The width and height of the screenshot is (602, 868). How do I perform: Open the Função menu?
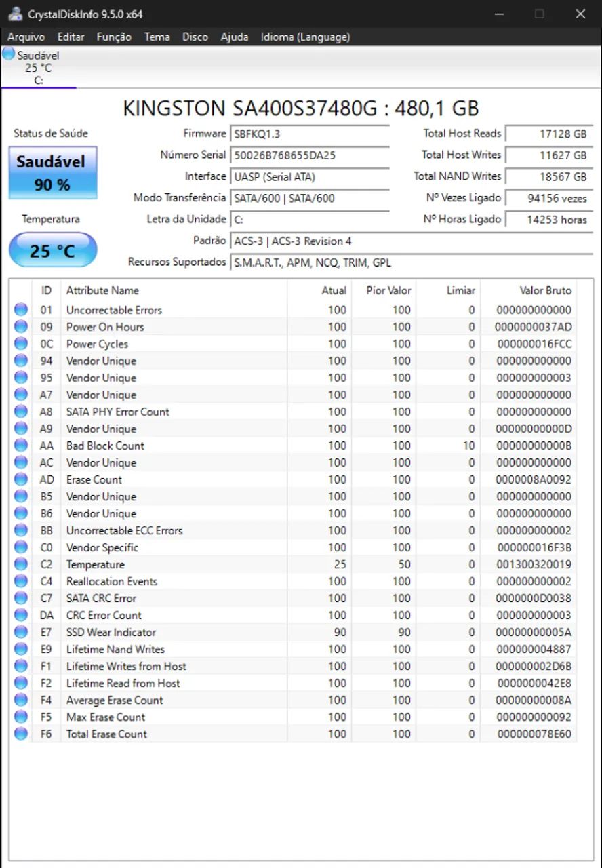coord(114,37)
